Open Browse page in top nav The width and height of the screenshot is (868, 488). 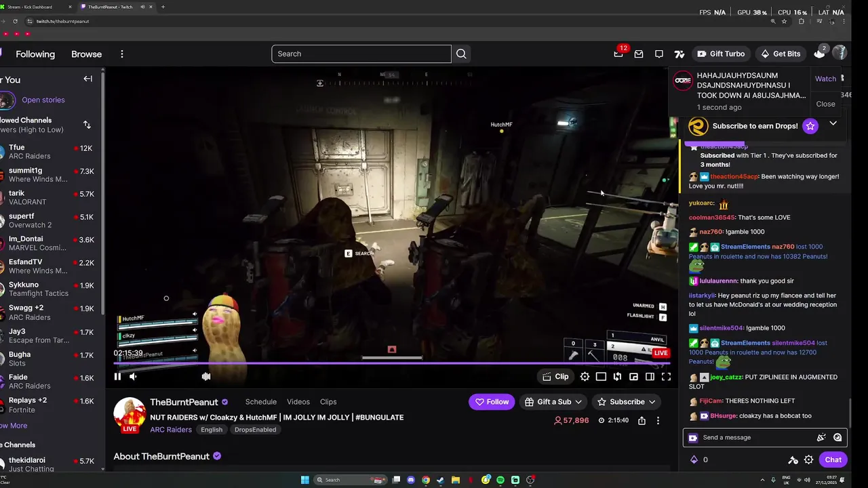click(x=86, y=54)
